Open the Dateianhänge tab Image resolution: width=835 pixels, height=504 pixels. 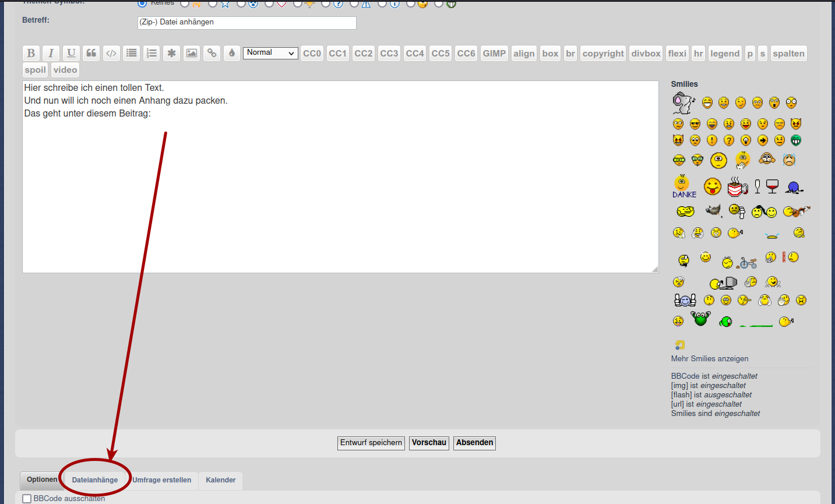coord(95,480)
